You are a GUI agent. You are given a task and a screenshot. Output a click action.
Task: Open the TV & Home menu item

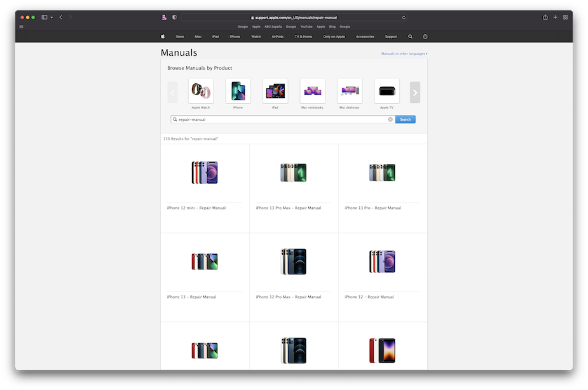[x=303, y=37]
